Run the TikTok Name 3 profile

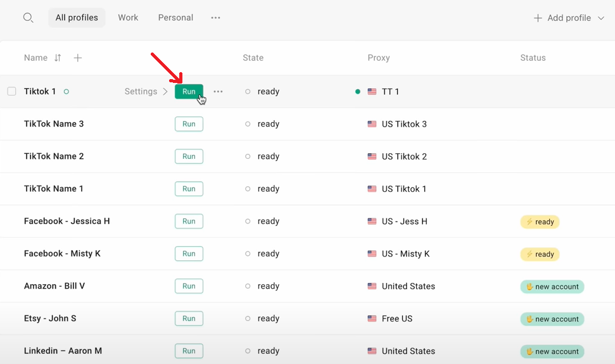pos(189,124)
